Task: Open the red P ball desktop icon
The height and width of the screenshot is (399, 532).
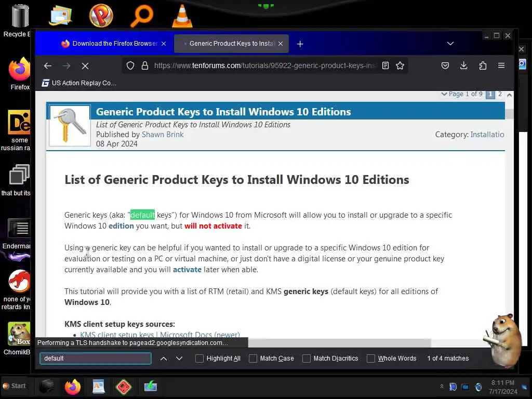Action: [101, 16]
